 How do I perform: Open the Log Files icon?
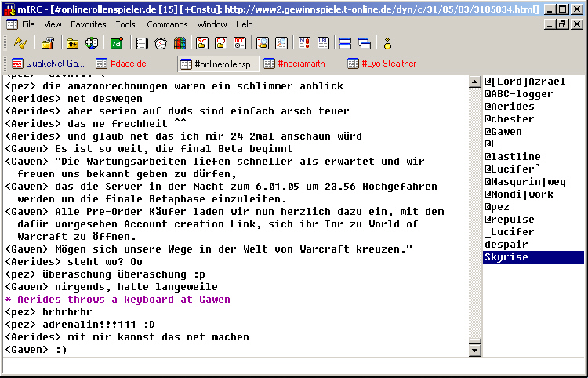[x=281, y=43]
